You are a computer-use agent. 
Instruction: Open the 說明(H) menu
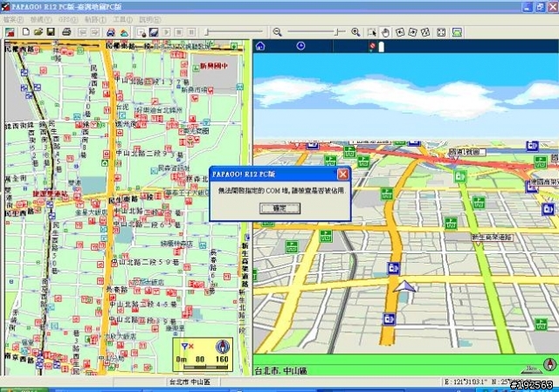[150, 19]
